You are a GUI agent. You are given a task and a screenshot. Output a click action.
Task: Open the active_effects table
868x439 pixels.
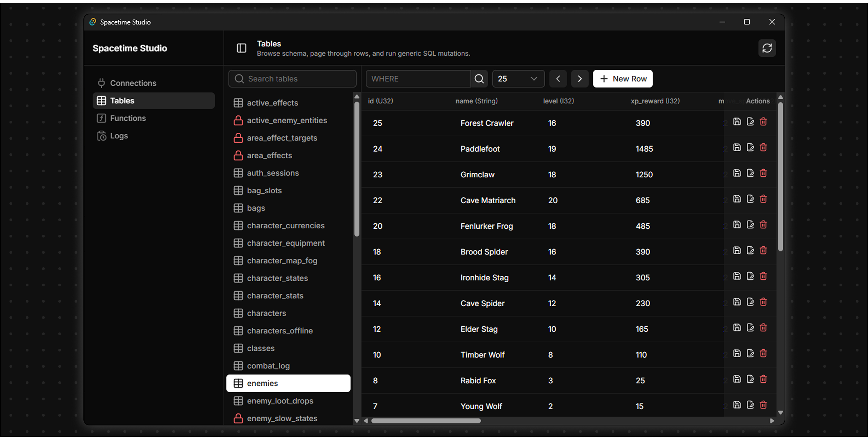click(288, 103)
